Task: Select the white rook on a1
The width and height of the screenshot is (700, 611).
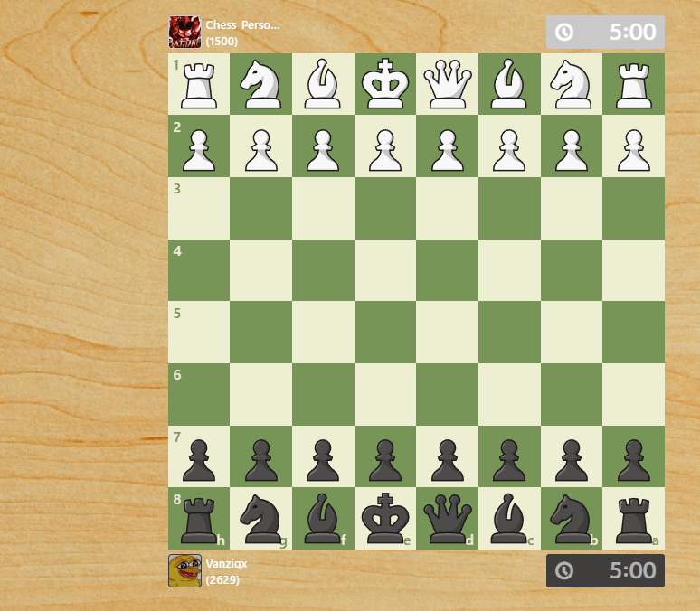Action: click(x=633, y=84)
